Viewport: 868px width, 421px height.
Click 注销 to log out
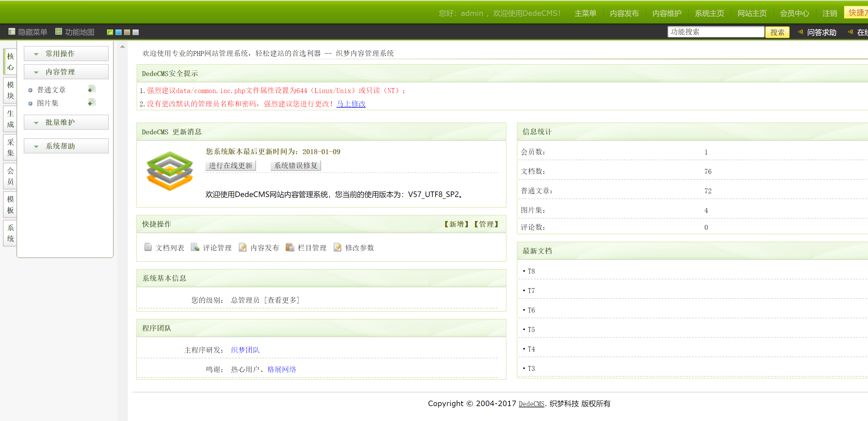point(830,13)
